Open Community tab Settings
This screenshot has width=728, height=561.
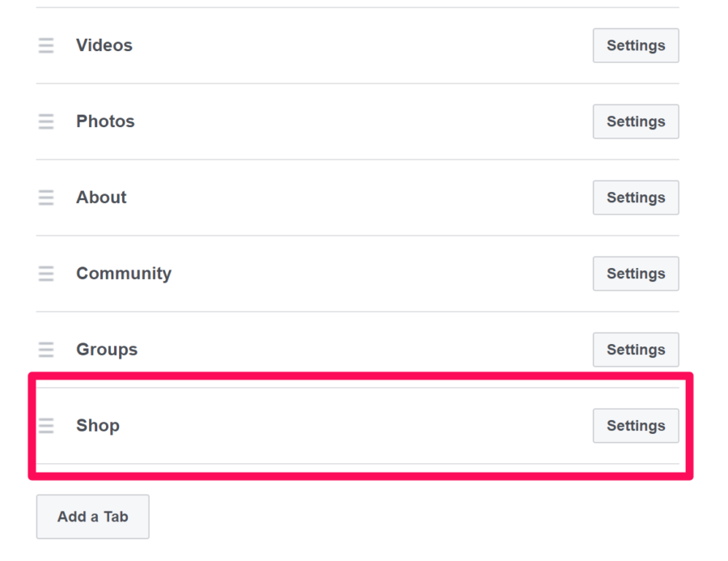coord(635,274)
